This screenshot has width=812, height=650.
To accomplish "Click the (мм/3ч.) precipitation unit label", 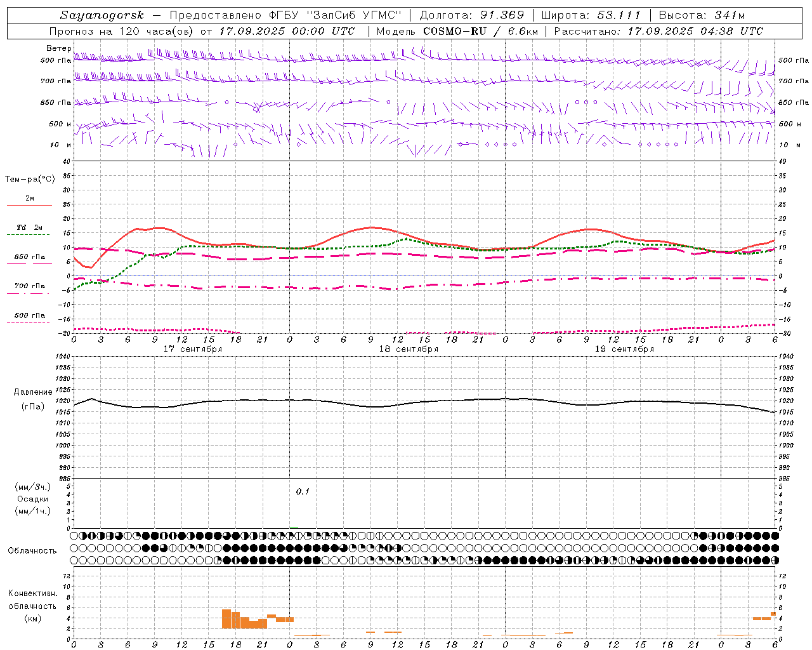I will [x=33, y=487].
